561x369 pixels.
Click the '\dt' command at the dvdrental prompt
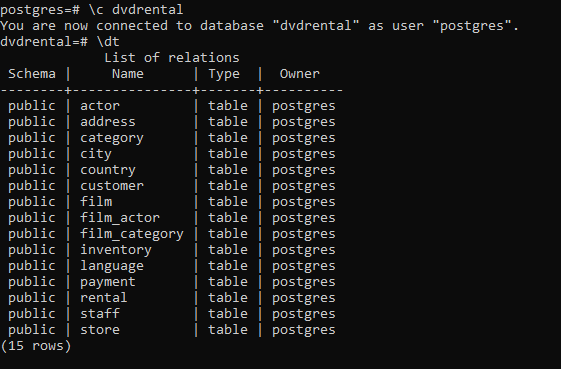[x=108, y=42]
